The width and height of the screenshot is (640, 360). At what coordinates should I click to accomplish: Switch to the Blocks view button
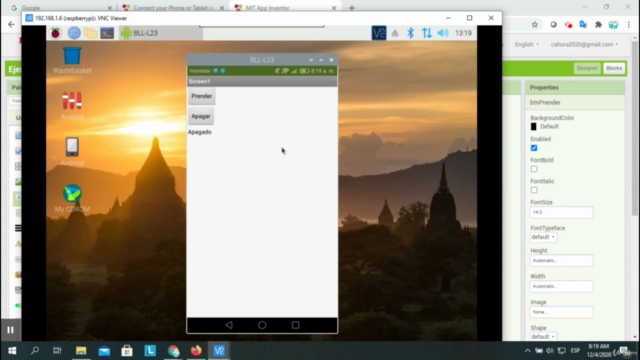point(614,68)
